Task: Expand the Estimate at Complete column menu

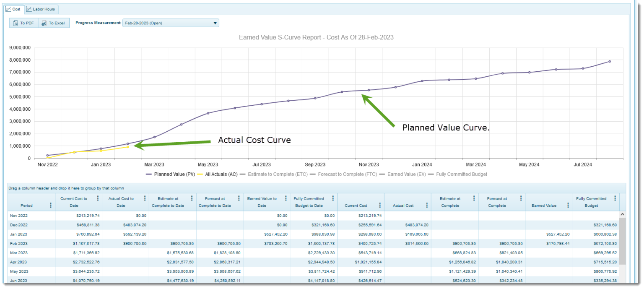Action: [474, 198]
